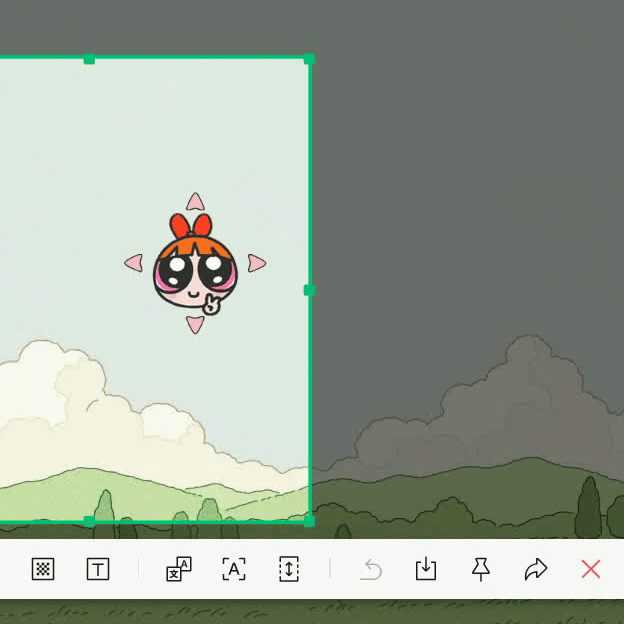This screenshot has height=624, width=624.
Task: Share the captured screenshot
Action: pyautogui.click(x=536, y=569)
